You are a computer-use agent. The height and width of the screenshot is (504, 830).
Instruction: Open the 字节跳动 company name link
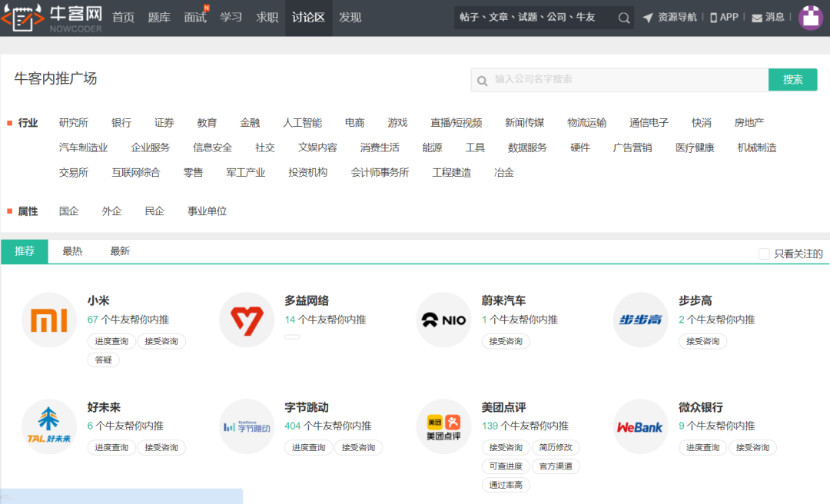click(x=307, y=407)
